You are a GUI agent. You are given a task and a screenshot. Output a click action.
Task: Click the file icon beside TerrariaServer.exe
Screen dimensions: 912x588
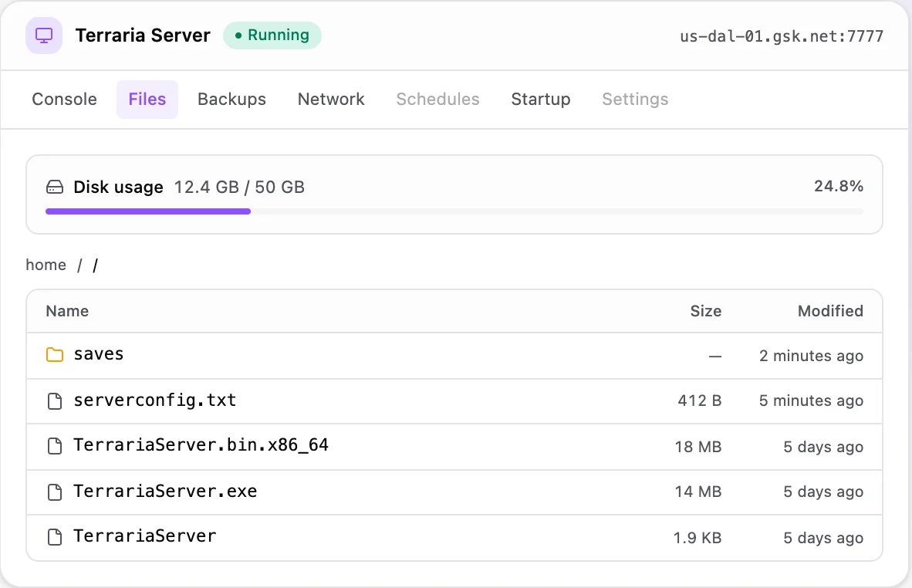pyautogui.click(x=55, y=492)
